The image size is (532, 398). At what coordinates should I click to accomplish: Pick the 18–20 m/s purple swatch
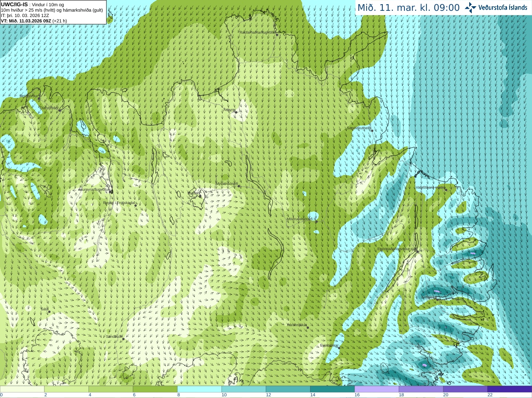tap(421, 389)
